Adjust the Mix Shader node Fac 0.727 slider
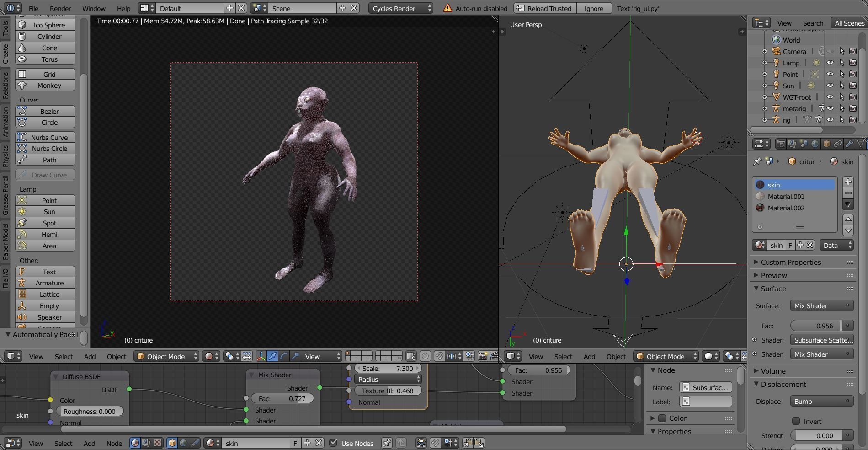The height and width of the screenshot is (450, 868). tap(282, 399)
